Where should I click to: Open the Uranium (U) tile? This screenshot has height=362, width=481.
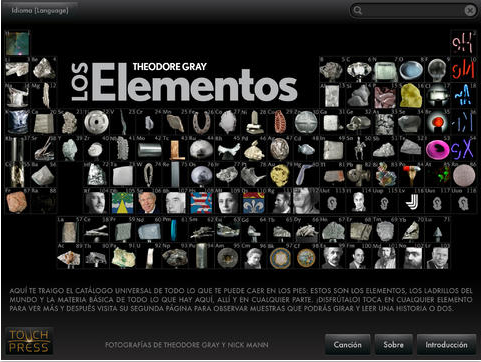(x=149, y=257)
